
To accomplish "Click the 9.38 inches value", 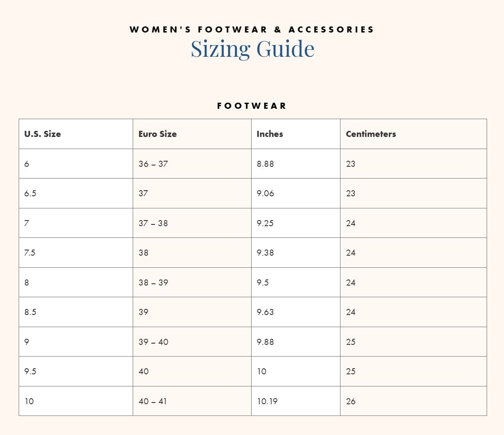I will (x=265, y=253).
